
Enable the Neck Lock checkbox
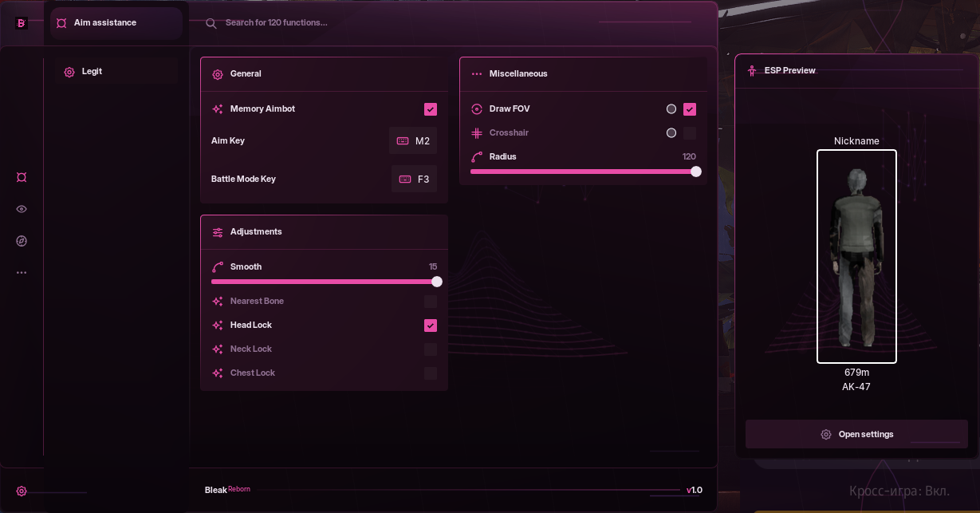click(x=431, y=349)
